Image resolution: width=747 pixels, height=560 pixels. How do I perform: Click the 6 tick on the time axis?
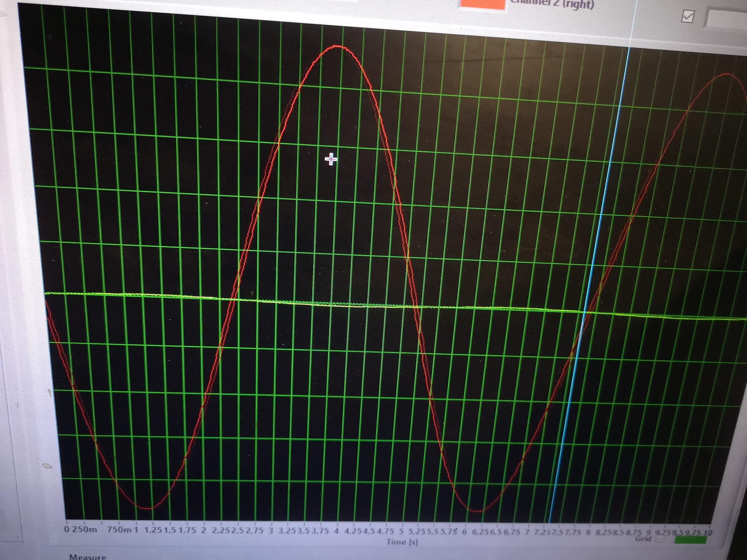[x=464, y=532]
